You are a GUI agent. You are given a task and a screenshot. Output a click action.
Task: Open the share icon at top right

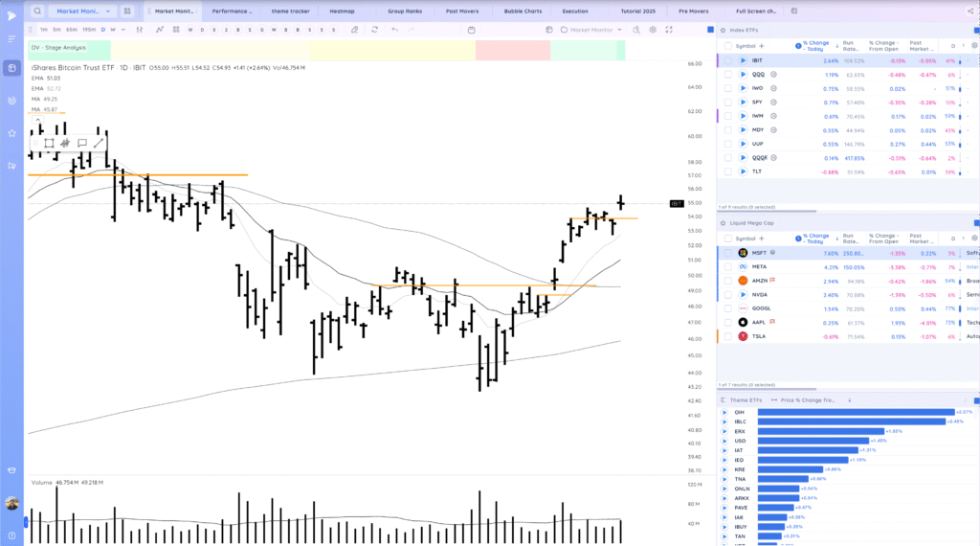(970, 11)
